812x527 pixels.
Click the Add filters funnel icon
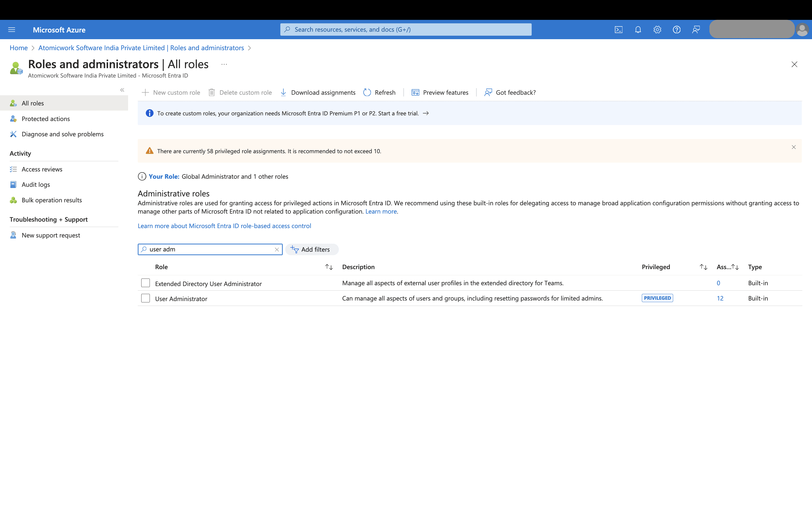295,250
